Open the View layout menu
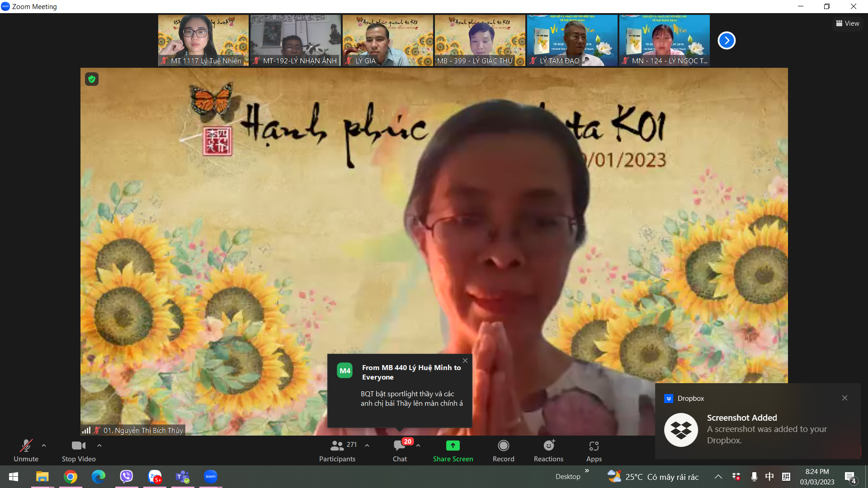 (x=848, y=23)
